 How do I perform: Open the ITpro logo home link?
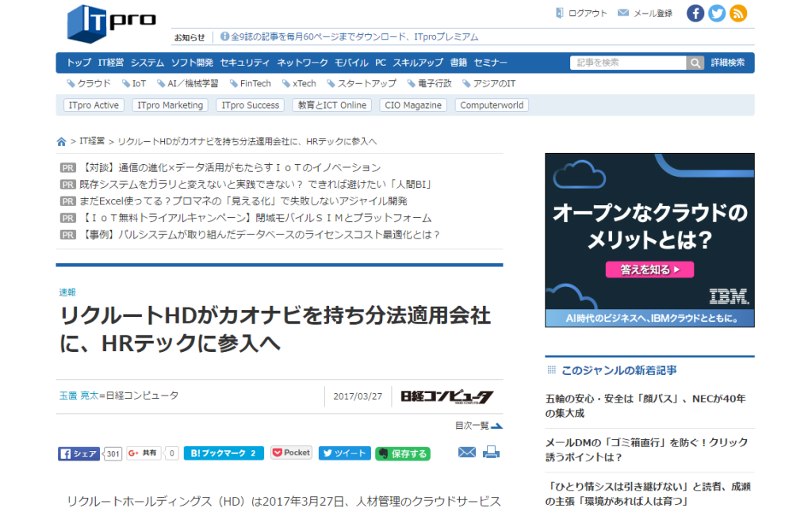(x=111, y=24)
